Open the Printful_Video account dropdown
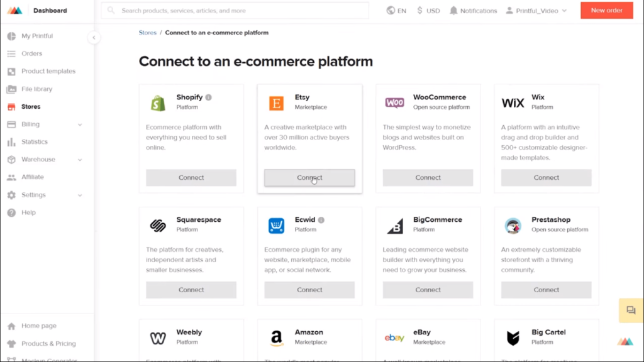The height and width of the screenshot is (362, 644). coord(536,11)
